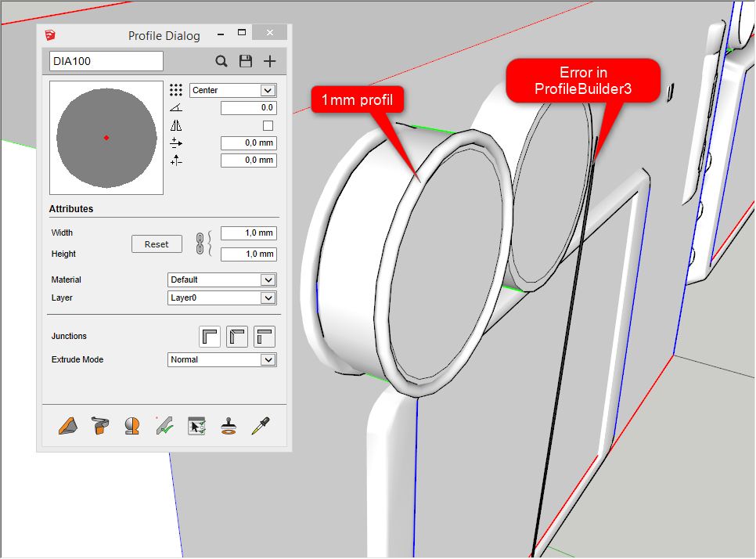Click the mirror profile icon
This screenshot has height=559, width=756.
[x=176, y=125]
